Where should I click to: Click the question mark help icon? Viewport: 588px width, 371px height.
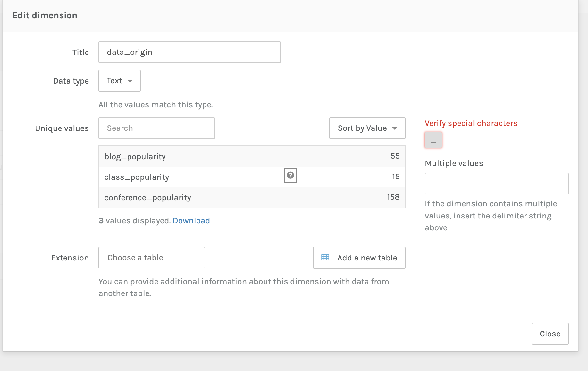(x=290, y=175)
